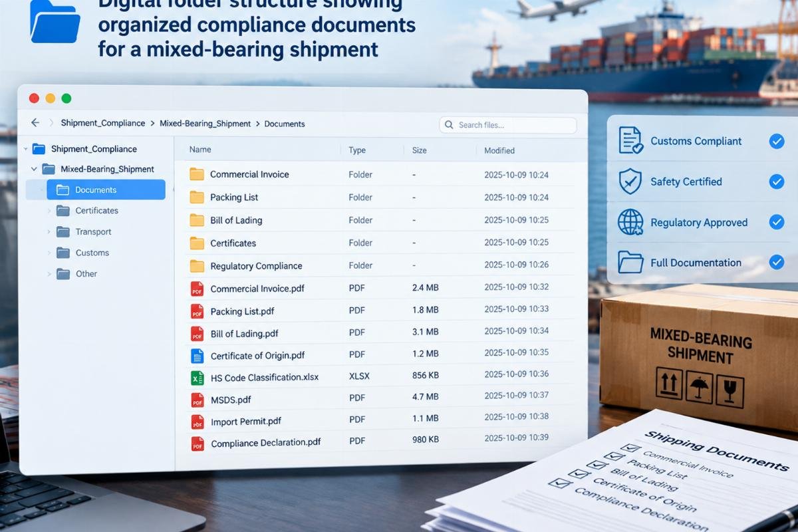Image resolution: width=798 pixels, height=532 pixels.
Task: Click the Customs Compliant document icon
Action: 630,140
